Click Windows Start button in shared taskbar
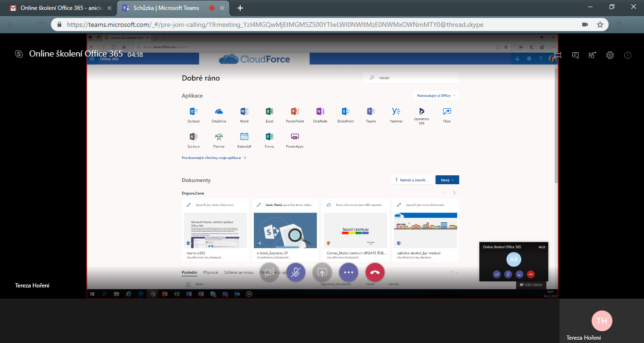644x343 pixels. point(92,294)
